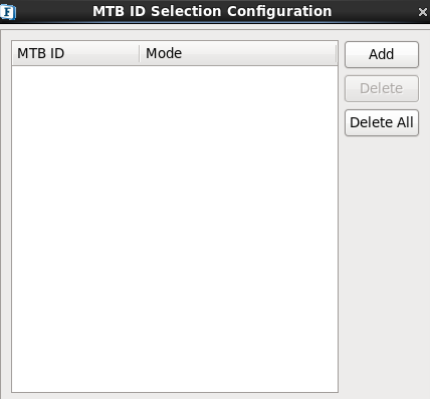Click the divider between MTB ID and Mode headers

(x=139, y=53)
